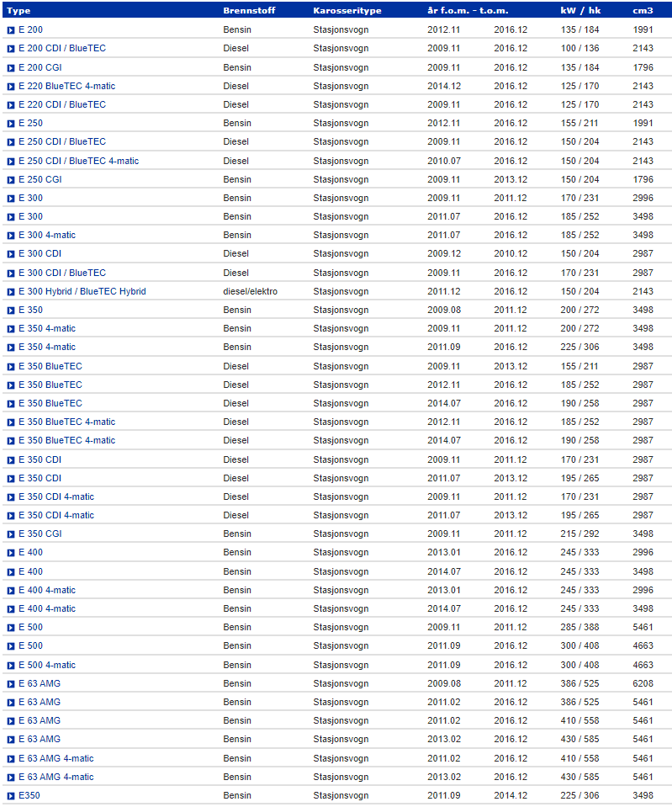
Task: Open E 63 AMG link with 386 / 525 5461
Action: point(40,702)
